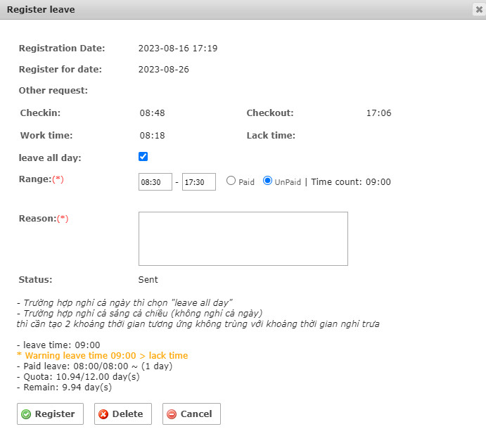Select the UnPaid radio button
Image resolution: width=486 pixels, height=448 pixels.
click(x=267, y=181)
